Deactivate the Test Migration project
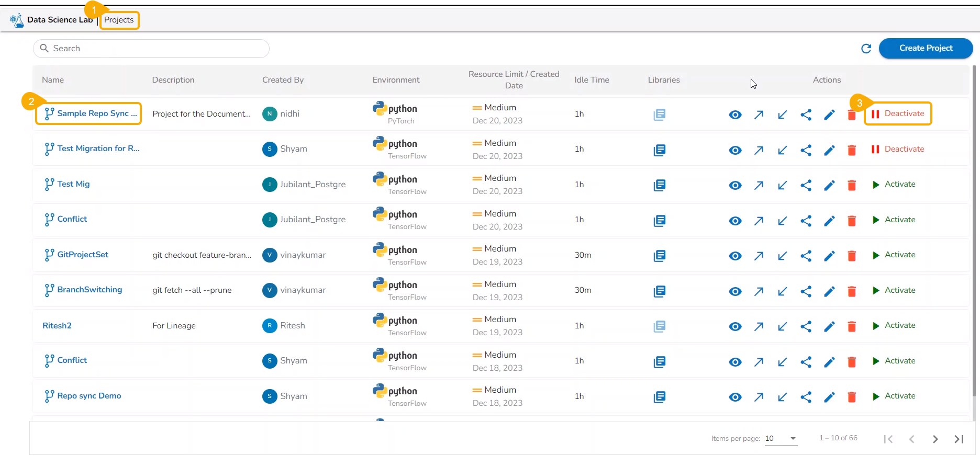 tap(898, 149)
